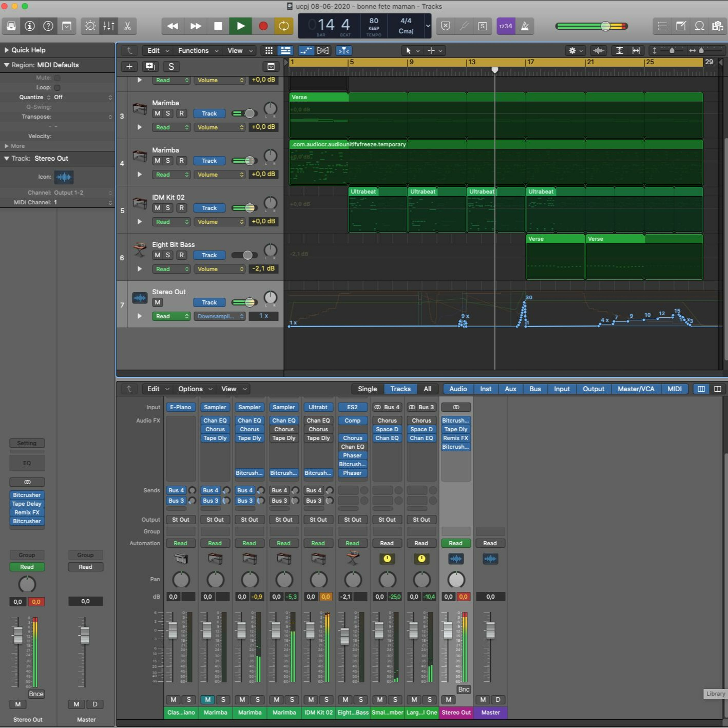Switch mixer view to Single
728x728 pixels.
(367, 389)
